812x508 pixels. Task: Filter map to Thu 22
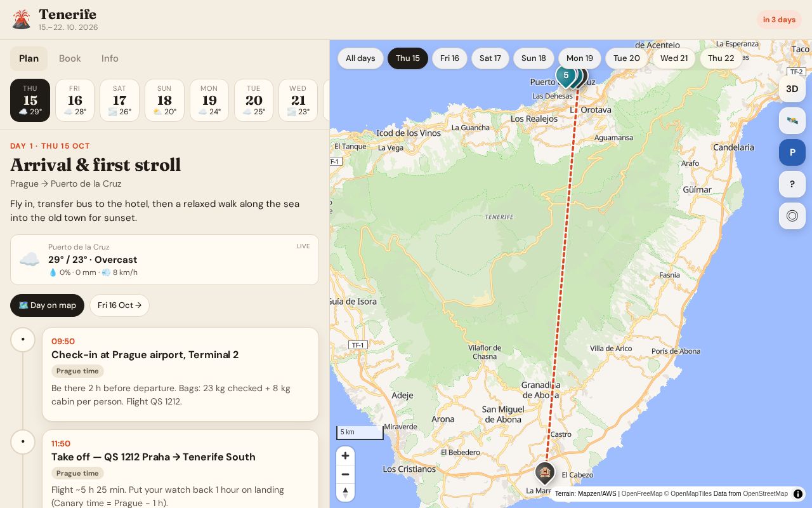(721, 58)
